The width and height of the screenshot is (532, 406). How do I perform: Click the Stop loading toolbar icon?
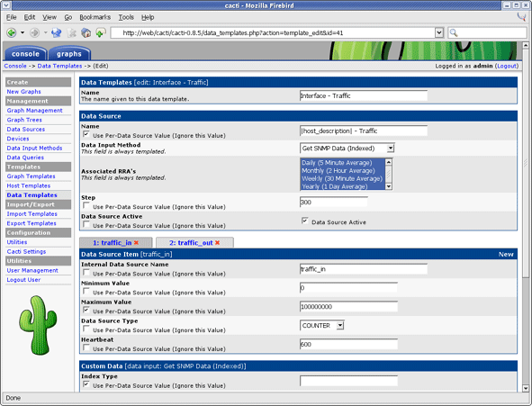[x=72, y=33]
